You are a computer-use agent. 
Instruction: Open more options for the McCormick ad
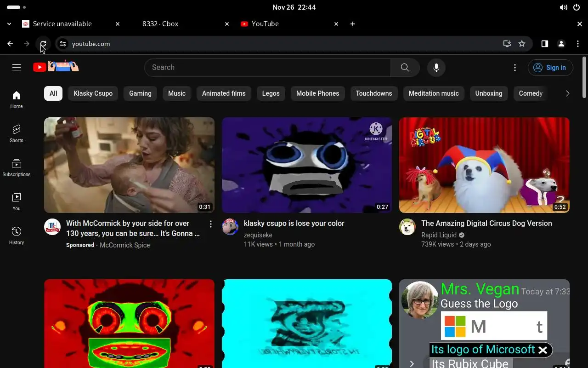point(210,224)
